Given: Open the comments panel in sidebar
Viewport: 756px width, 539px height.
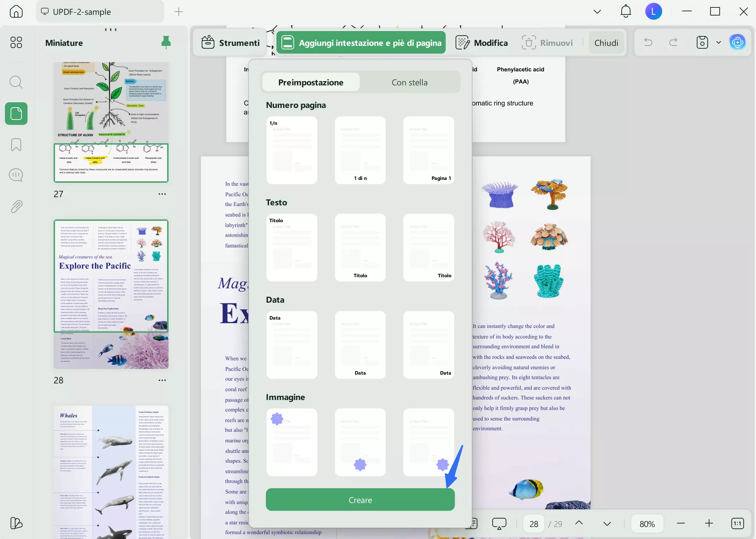Looking at the screenshot, I should pyautogui.click(x=16, y=175).
